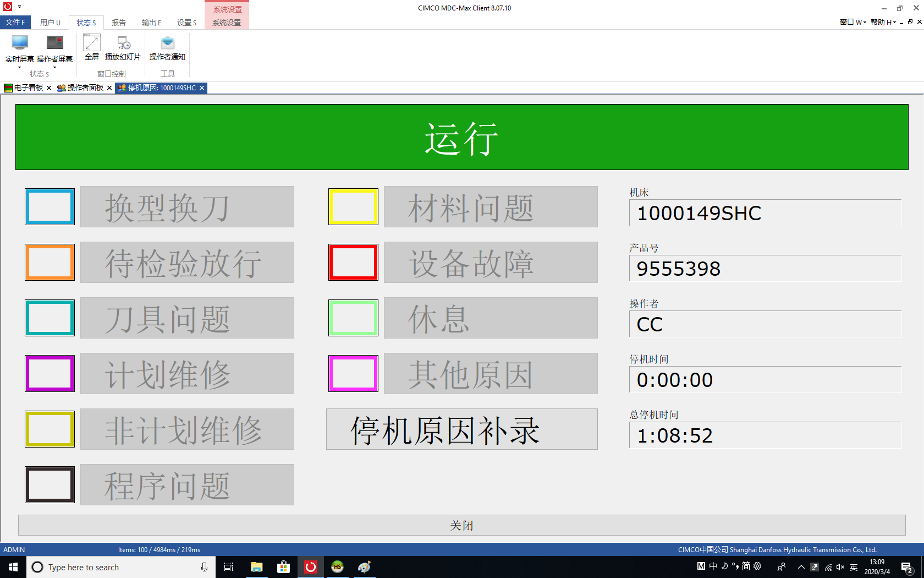
Task: Open the Paint app on taskbar
Action: coord(364,567)
